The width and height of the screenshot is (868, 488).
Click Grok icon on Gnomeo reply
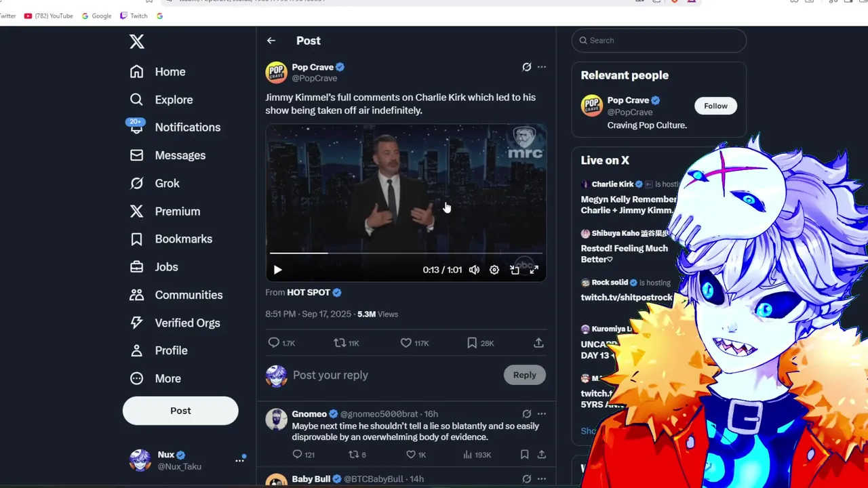526,414
